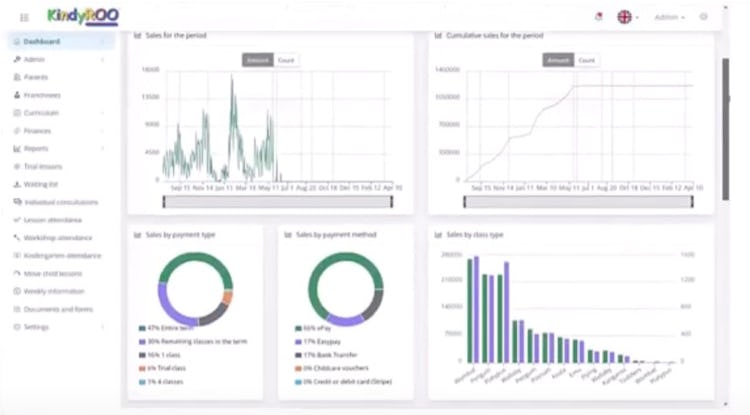Image resolution: width=750 pixels, height=415 pixels.
Task: Select Count in Cumulative sales chart
Action: coord(586,60)
